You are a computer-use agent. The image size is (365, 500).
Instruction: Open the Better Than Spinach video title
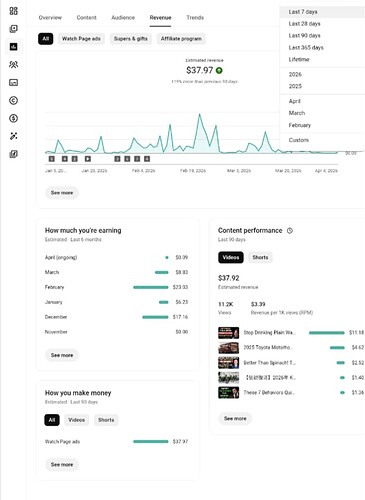tap(269, 363)
